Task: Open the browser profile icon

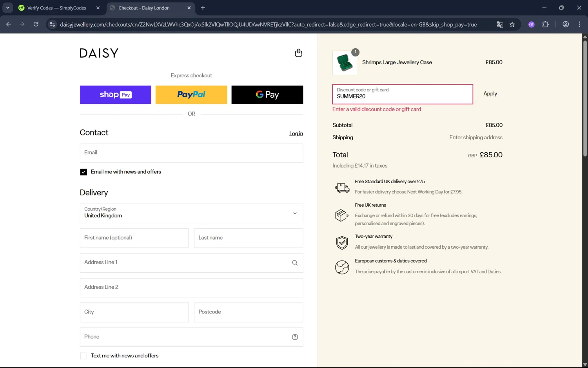Action: click(566, 24)
